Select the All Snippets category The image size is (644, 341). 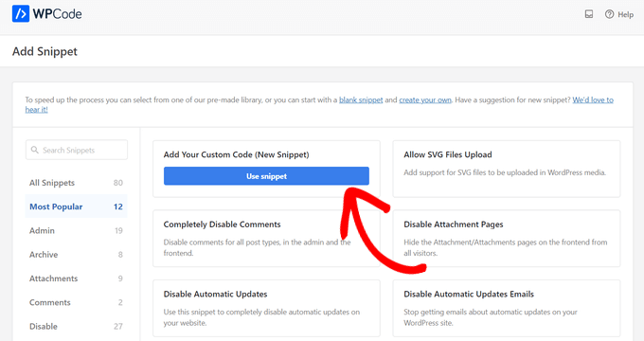point(77,183)
